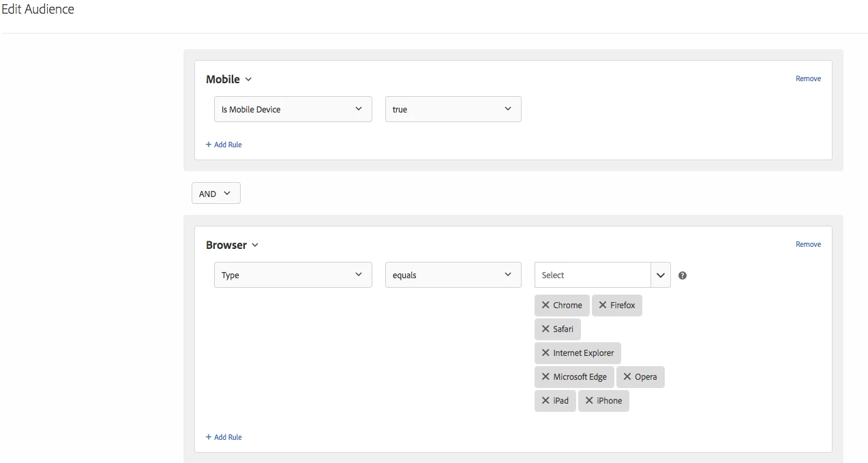Open help icon next to Select field
This screenshot has width=868, height=463.
pyautogui.click(x=683, y=275)
